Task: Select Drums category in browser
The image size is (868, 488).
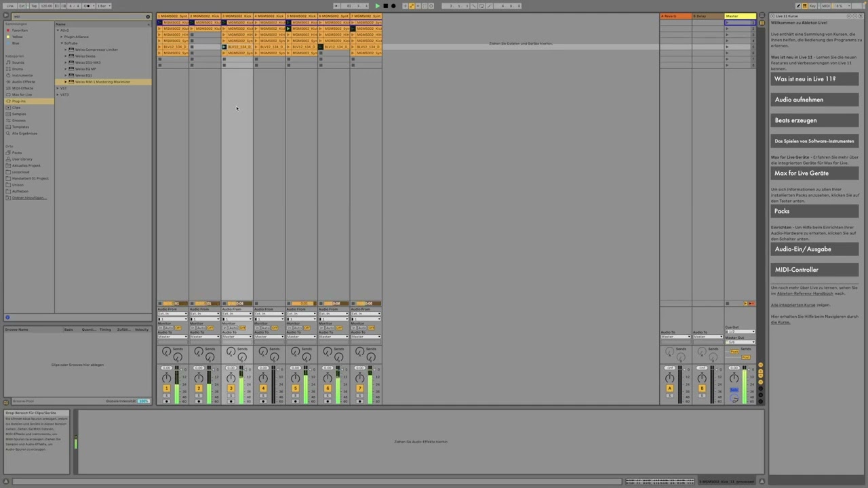Action: 17,69
